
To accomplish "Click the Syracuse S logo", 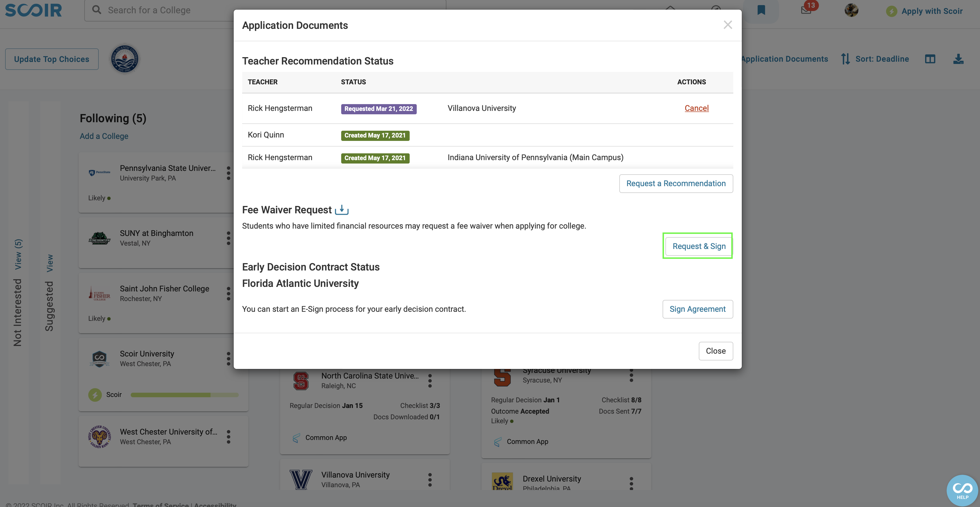I will 502,377.
